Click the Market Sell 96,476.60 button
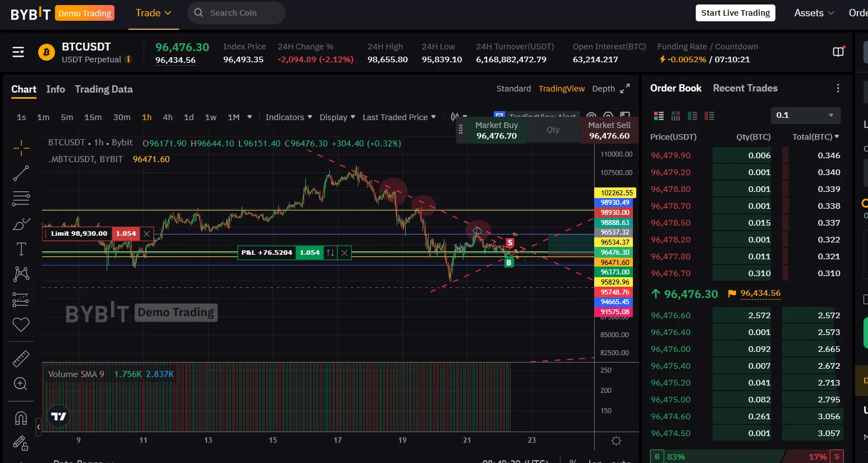This screenshot has height=463, width=868. pyautogui.click(x=609, y=130)
